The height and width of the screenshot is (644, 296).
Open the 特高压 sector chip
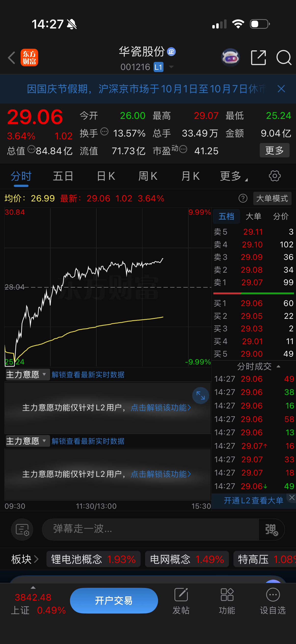coord(265,559)
